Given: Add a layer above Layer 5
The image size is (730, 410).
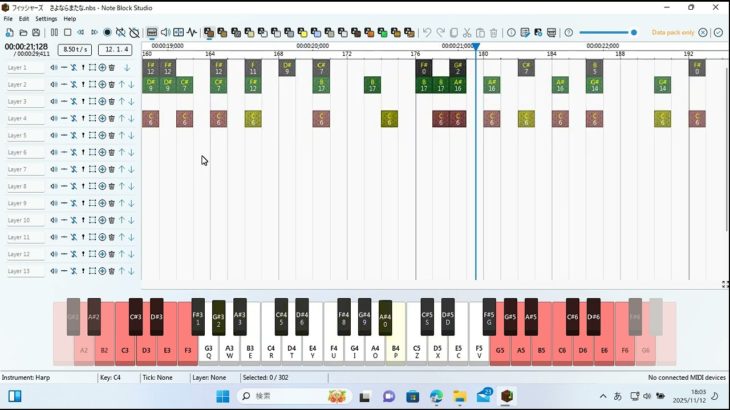Looking at the screenshot, I should click(x=102, y=135).
